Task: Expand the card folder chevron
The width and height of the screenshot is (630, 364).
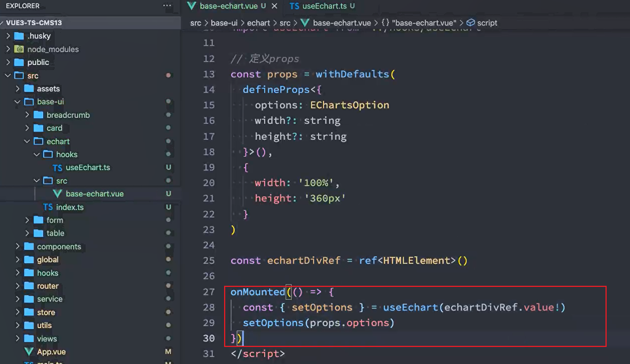Action: [27, 128]
